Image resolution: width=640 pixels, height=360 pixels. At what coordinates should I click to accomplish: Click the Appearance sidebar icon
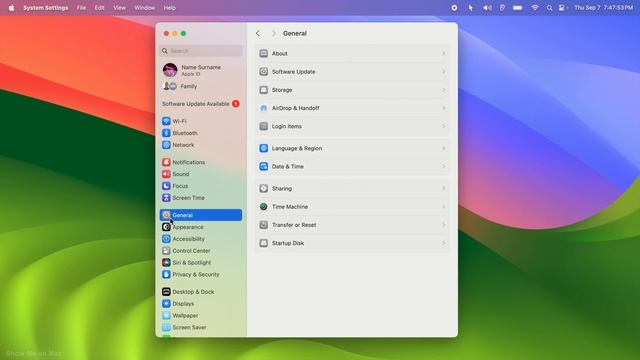click(166, 227)
